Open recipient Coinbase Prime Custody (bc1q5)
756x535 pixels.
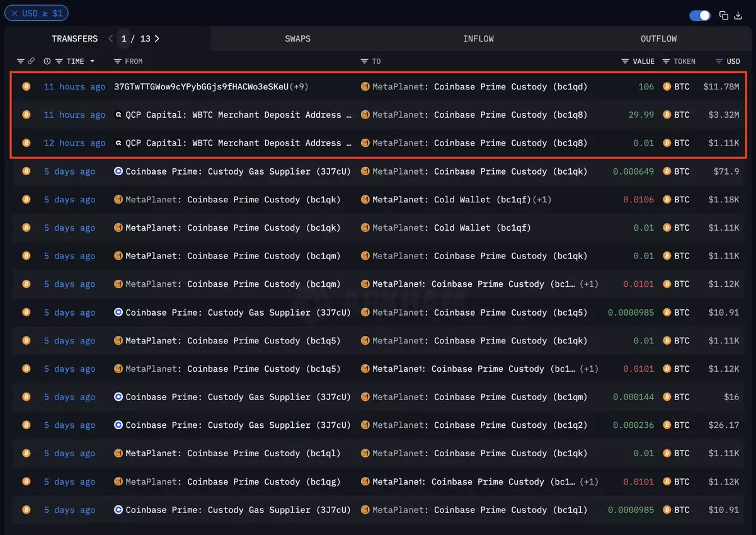479,313
